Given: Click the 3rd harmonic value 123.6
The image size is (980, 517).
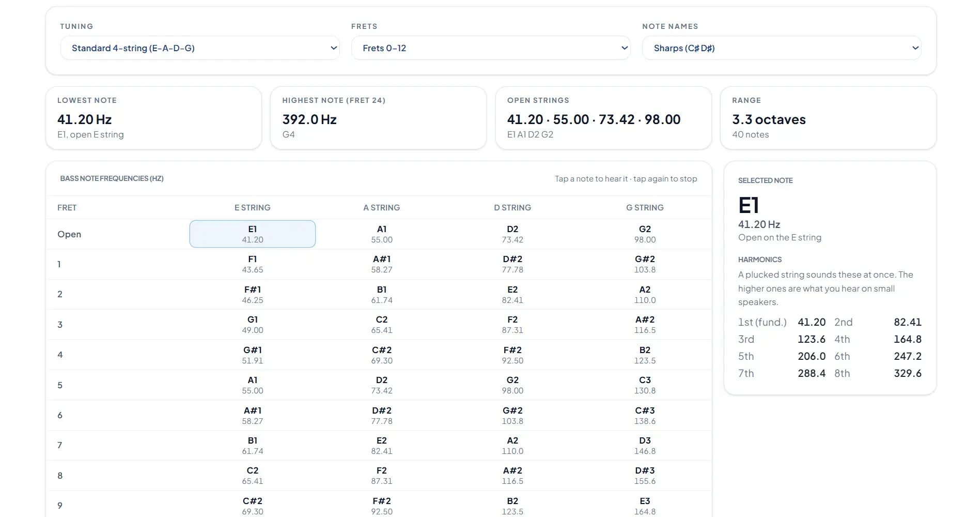Looking at the screenshot, I should pyautogui.click(x=812, y=339).
